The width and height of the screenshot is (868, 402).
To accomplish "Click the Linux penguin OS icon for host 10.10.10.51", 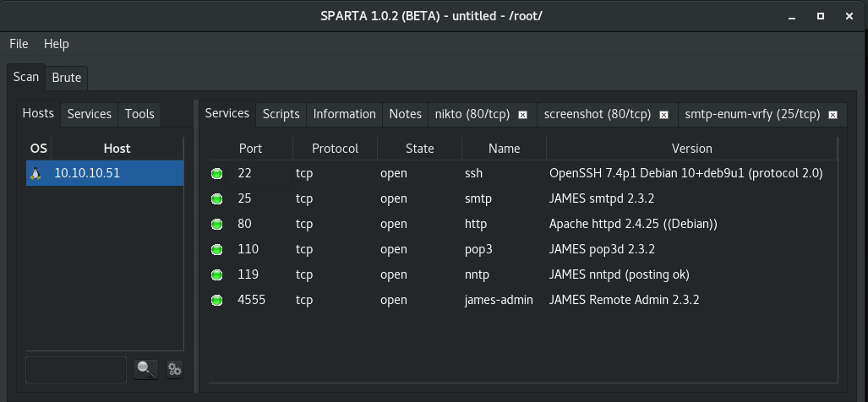I will (36, 173).
